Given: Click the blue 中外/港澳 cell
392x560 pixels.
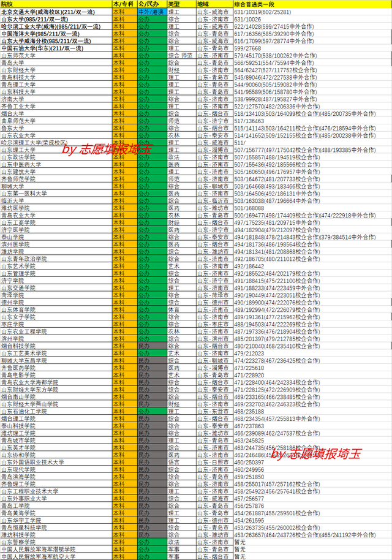Looking at the screenshot, I should pos(153,12).
